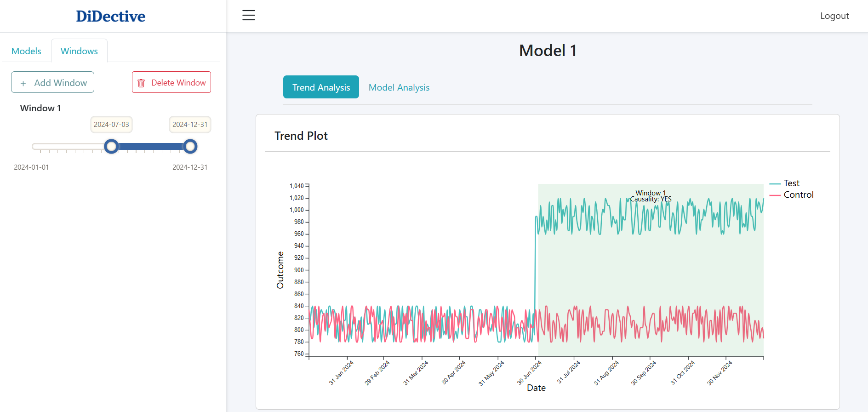Select the Window 1 entry
The width and height of the screenshot is (868, 412).
point(40,108)
